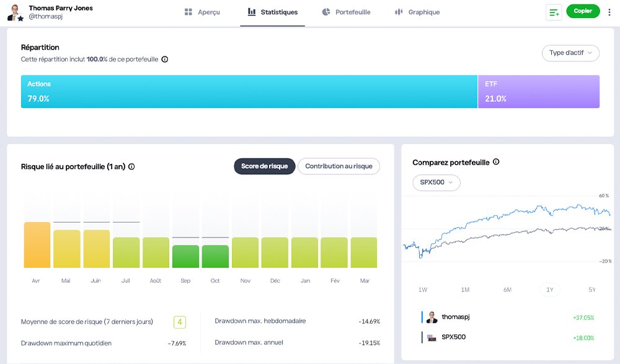Viewport: 620px width, 364px height.
Task: Click the add-to-watchlist icon beside Copier
Action: (x=554, y=12)
